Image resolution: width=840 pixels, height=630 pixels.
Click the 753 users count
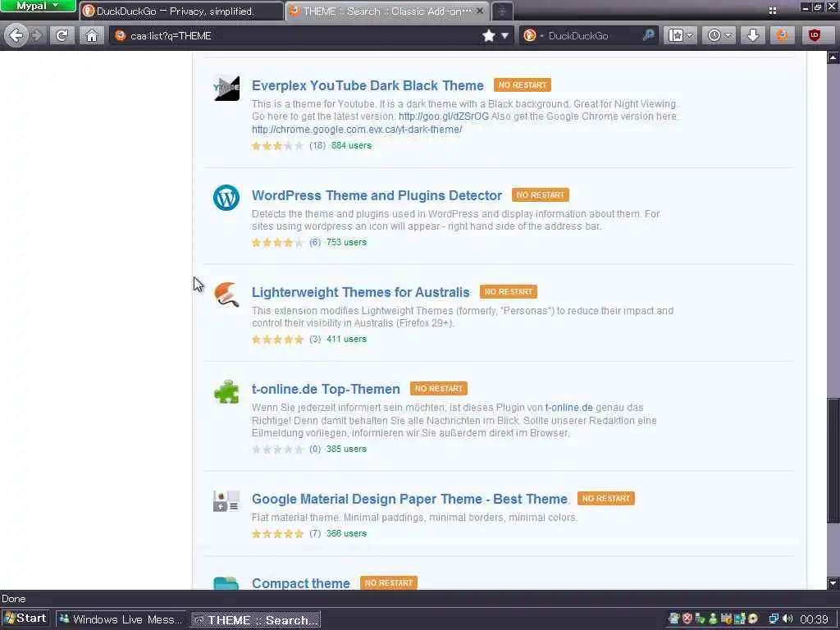point(346,243)
